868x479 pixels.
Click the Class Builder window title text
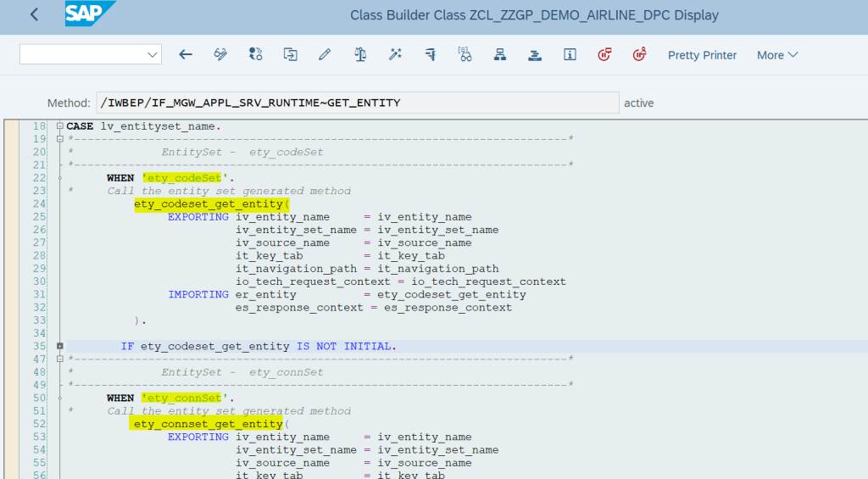coord(534,15)
